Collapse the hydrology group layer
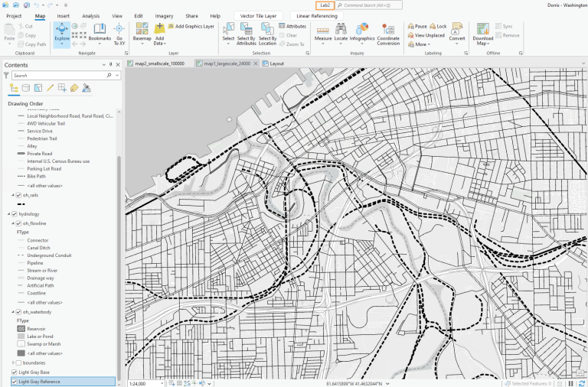The image size is (588, 387). 8,214
